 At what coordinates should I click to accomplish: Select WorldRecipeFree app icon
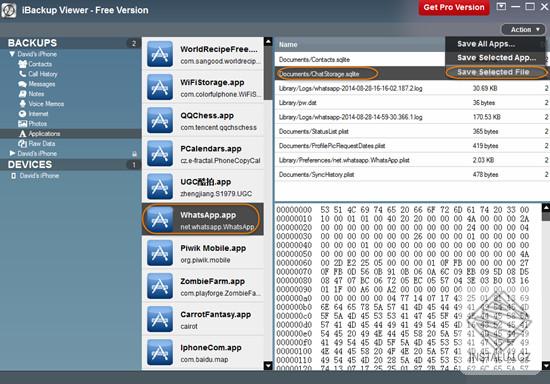click(x=160, y=54)
